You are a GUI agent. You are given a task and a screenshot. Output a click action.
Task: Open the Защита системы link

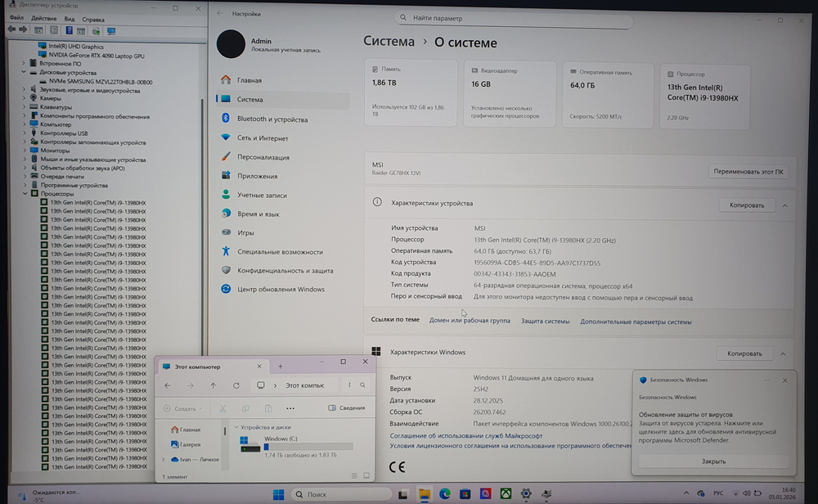coord(545,322)
